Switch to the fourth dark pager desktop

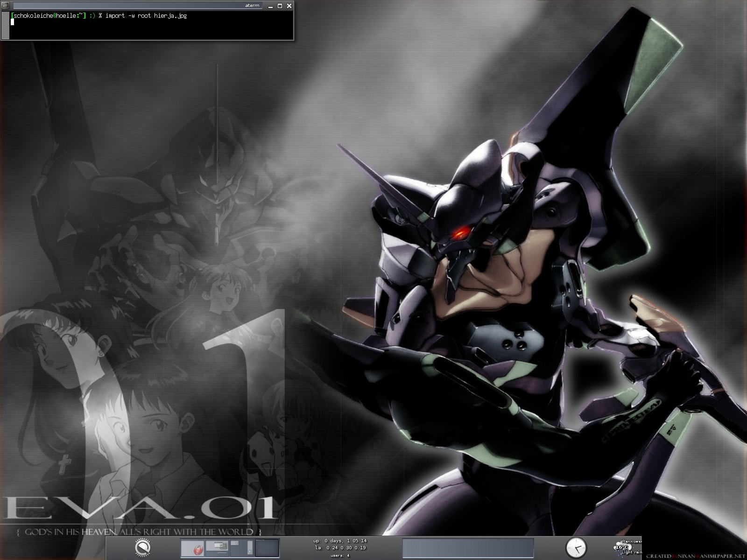click(267, 548)
